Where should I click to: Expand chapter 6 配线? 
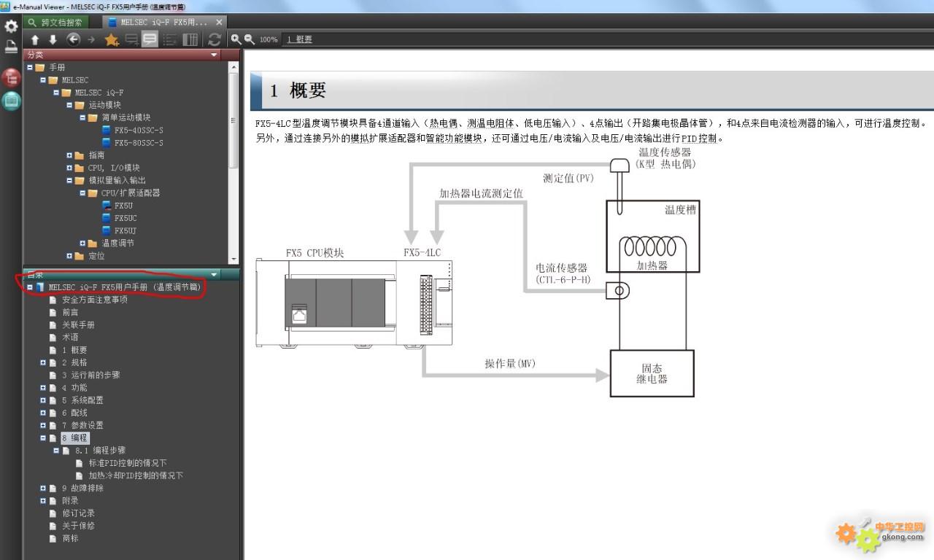pos(43,413)
